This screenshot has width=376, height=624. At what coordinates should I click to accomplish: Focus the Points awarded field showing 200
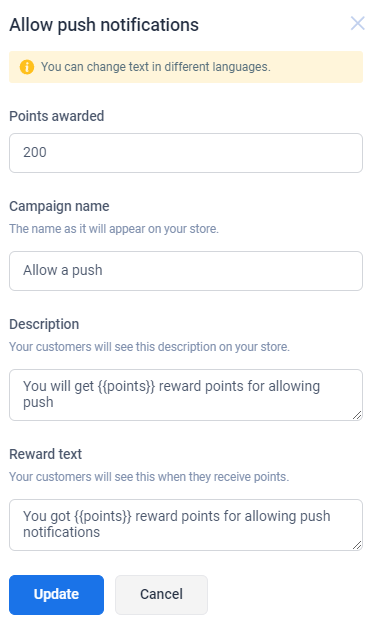(x=186, y=153)
